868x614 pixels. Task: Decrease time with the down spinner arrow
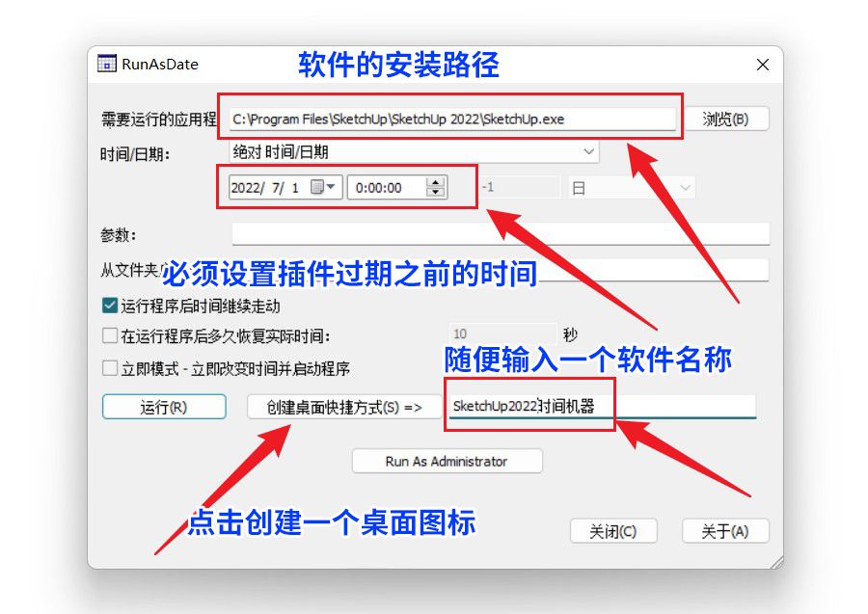click(x=436, y=192)
